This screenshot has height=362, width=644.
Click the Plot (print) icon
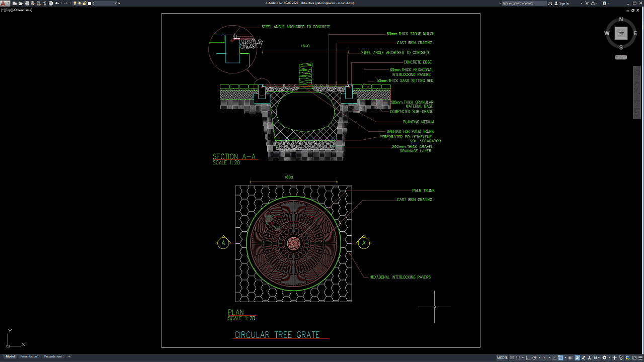50,4
